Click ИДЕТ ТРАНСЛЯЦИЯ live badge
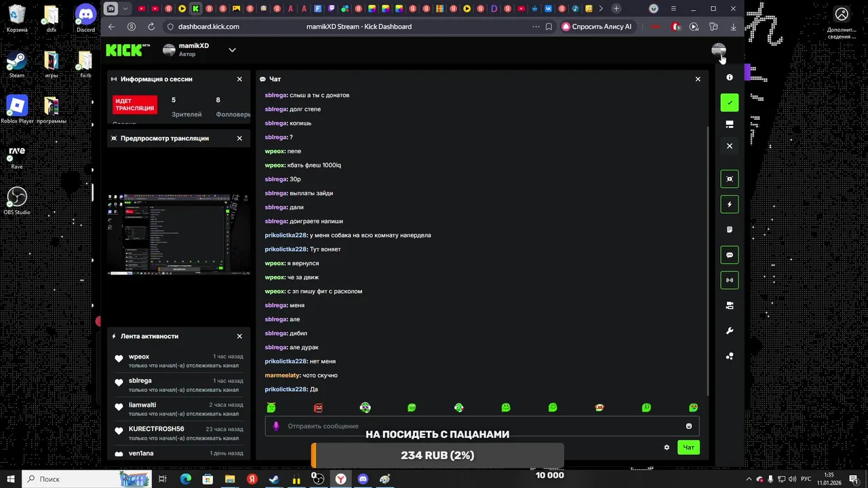This screenshot has height=488, width=868. click(x=135, y=104)
